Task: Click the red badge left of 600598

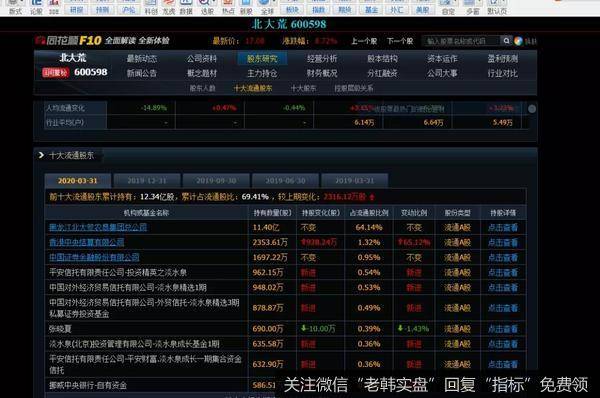Action: tap(55, 72)
